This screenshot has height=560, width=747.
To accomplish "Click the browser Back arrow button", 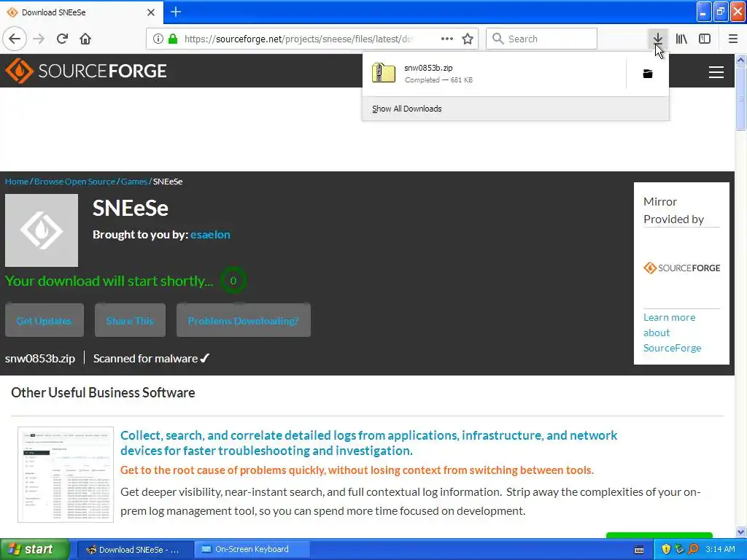I will click(15, 39).
